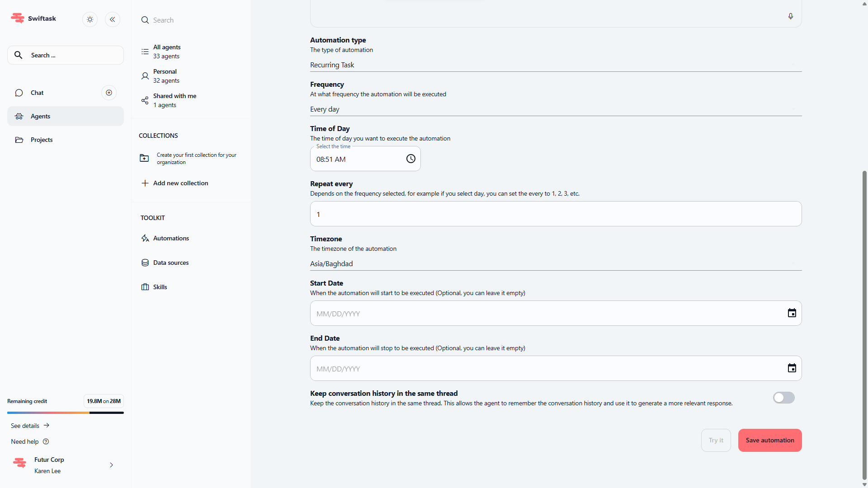Expand Futur Corp account chevron
Image resolution: width=868 pixels, height=488 pixels.
tap(111, 465)
